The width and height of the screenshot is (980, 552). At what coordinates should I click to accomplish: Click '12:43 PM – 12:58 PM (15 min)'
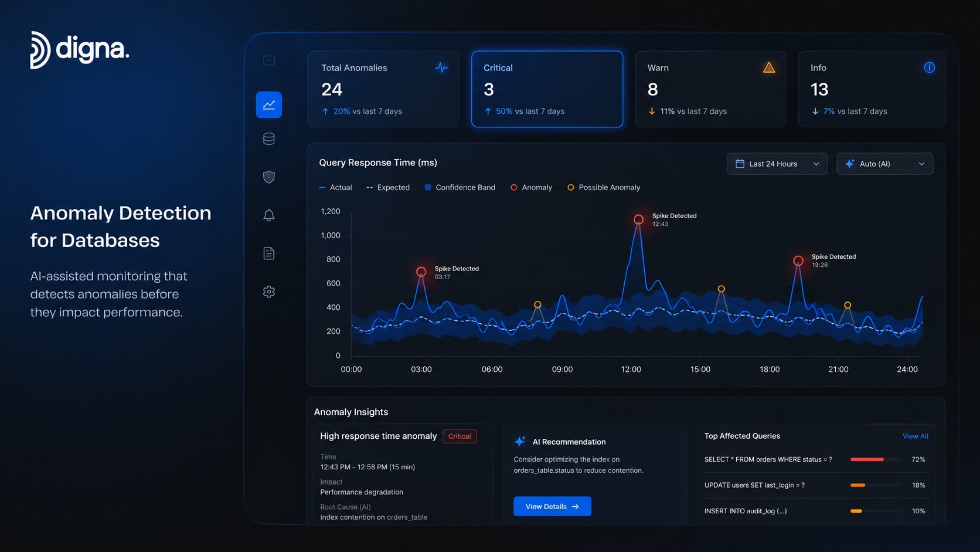(367, 467)
